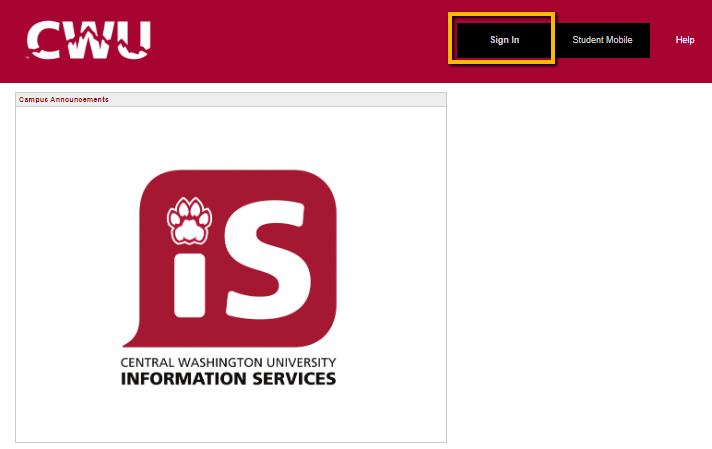Click the INFORMATION SERVICES bold text
712x449 pixels.
228,379
